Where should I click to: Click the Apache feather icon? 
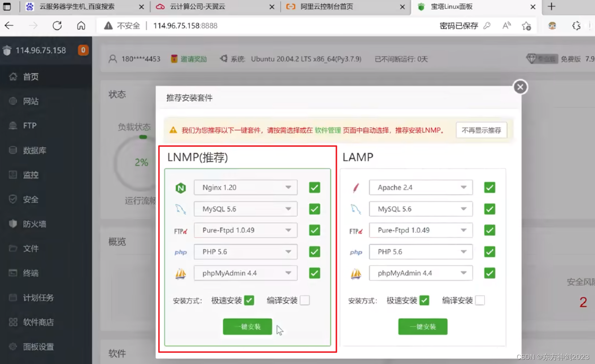tap(356, 188)
